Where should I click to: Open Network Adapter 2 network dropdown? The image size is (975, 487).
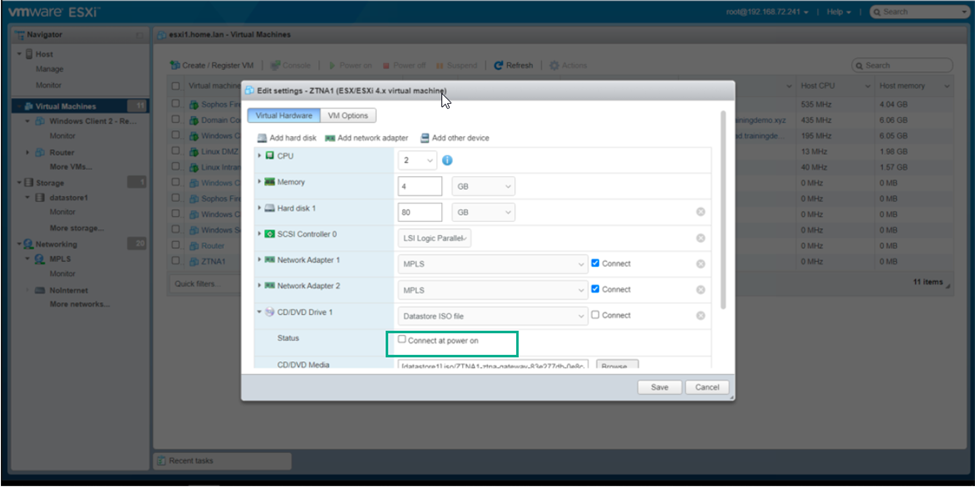click(492, 290)
